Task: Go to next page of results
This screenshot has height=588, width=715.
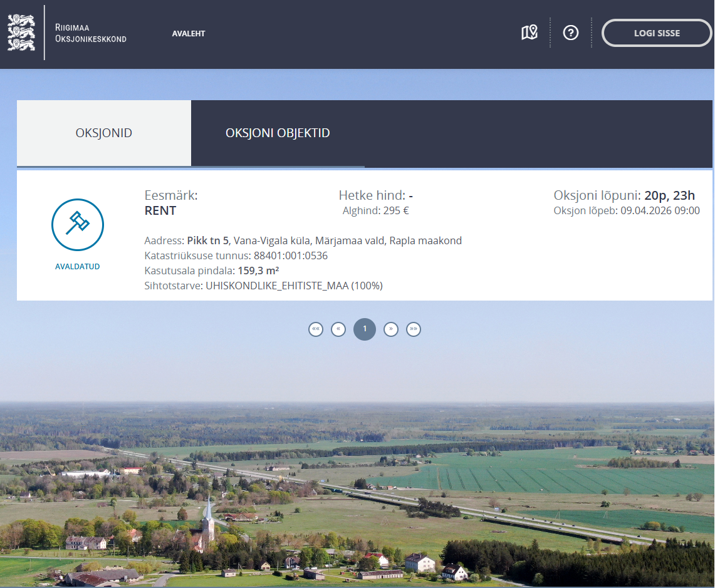Action: 391,329
